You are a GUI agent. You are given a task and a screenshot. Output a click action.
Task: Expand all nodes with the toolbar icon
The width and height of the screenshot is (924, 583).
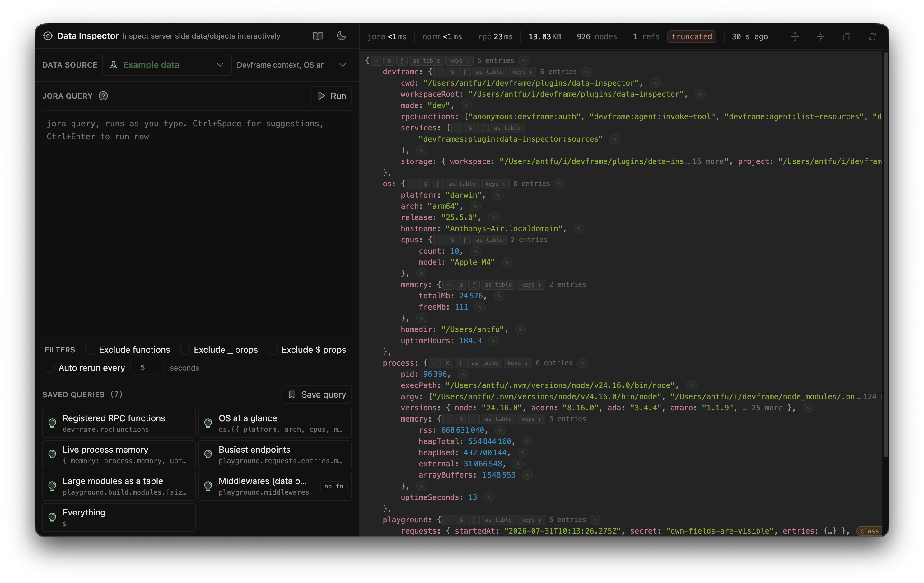coord(795,36)
